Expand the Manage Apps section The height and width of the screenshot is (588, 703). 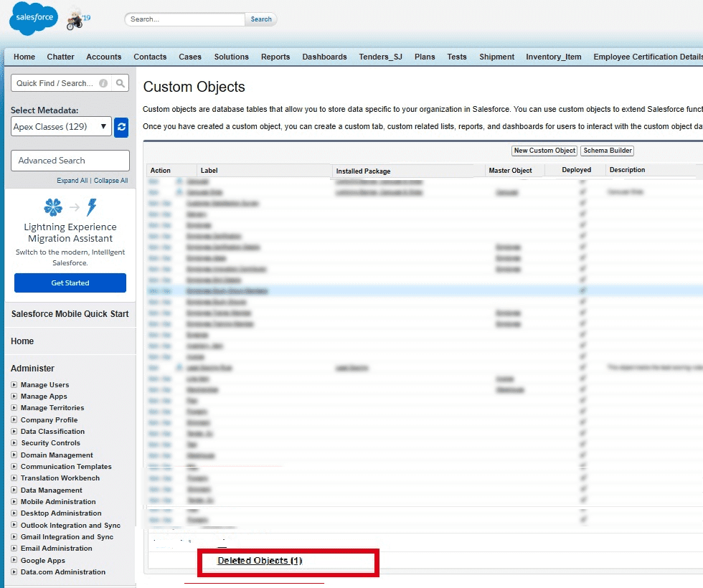[x=14, y=397]
